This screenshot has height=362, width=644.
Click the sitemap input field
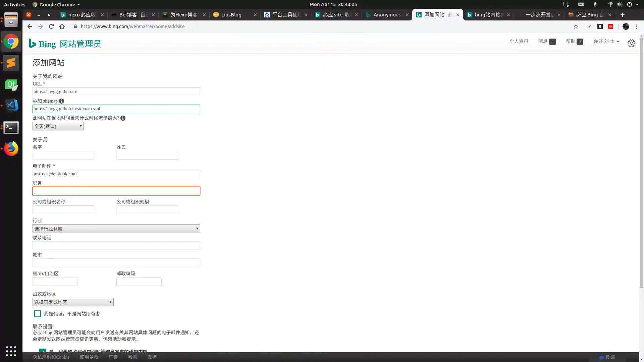(116, 109)
